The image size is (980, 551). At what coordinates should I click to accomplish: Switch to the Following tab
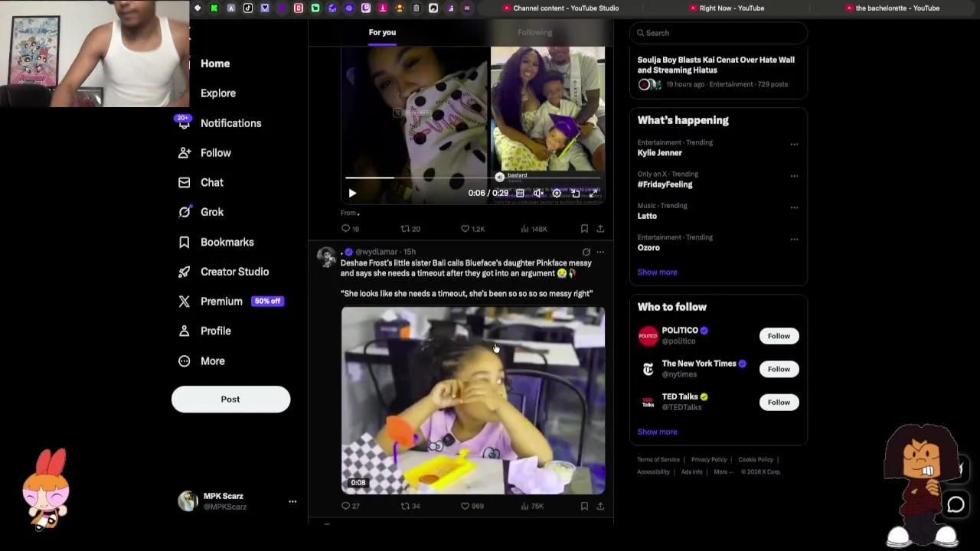coord(534,32)
